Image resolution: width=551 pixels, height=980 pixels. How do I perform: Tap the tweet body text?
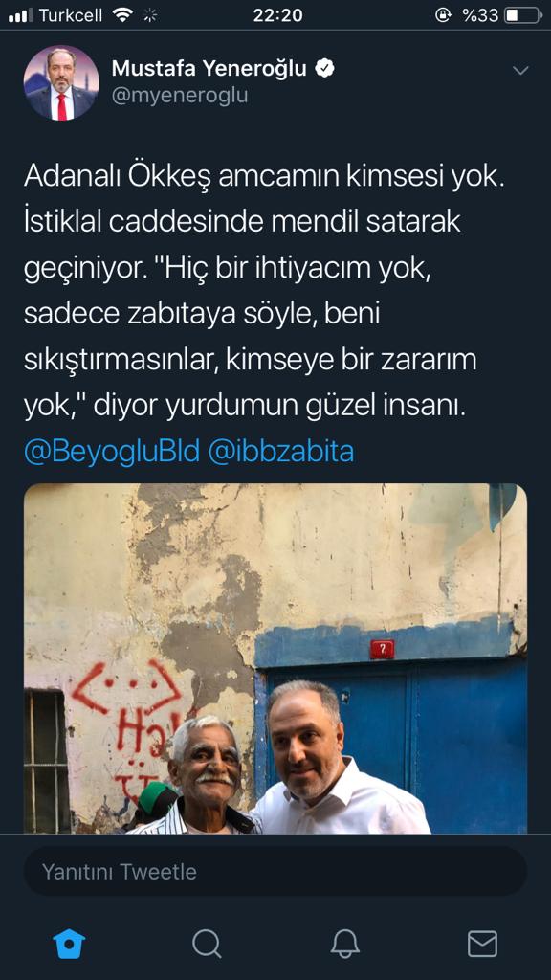pyautogui.click(x=264, y=293)
